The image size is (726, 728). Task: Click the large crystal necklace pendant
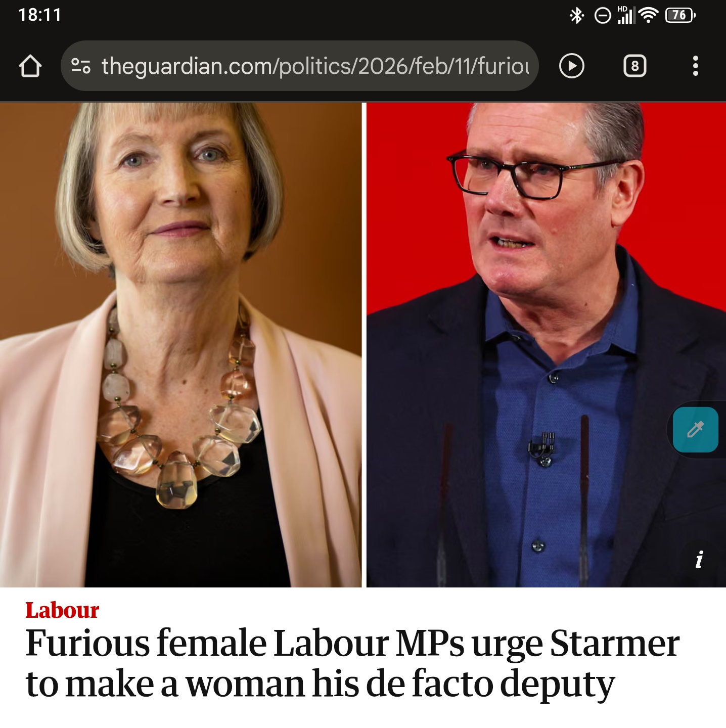click(176, 480)
